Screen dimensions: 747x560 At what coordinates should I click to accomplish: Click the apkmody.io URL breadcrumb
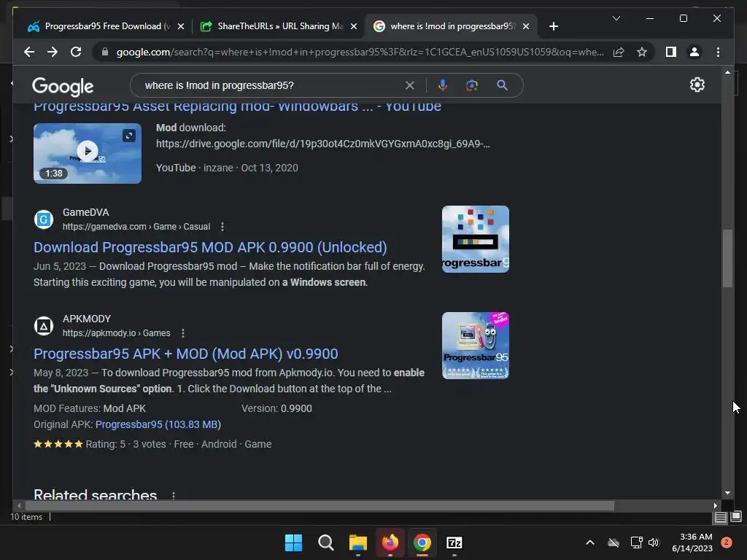(x=116, y=333)
